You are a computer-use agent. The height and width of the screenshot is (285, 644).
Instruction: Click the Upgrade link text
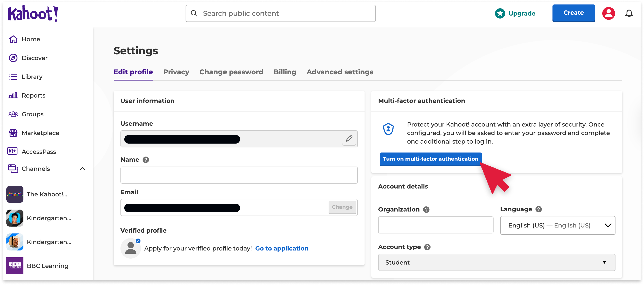(x=522, y=13)
